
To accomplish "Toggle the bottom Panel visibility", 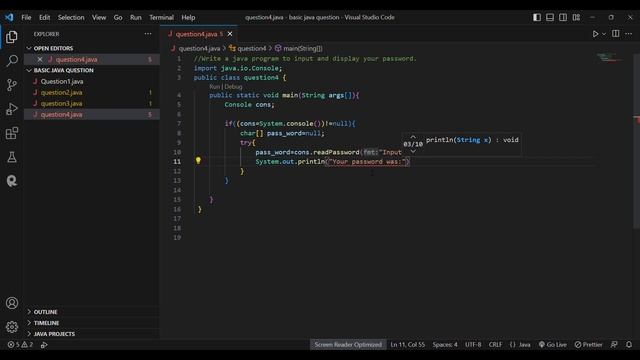I will [550, 17].
